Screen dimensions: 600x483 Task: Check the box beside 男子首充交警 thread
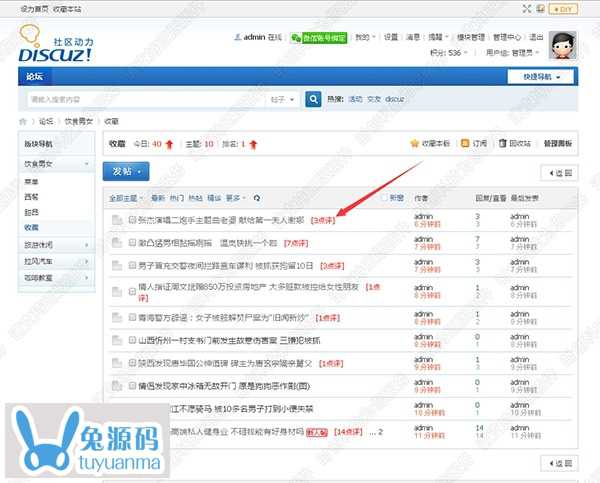132,266
